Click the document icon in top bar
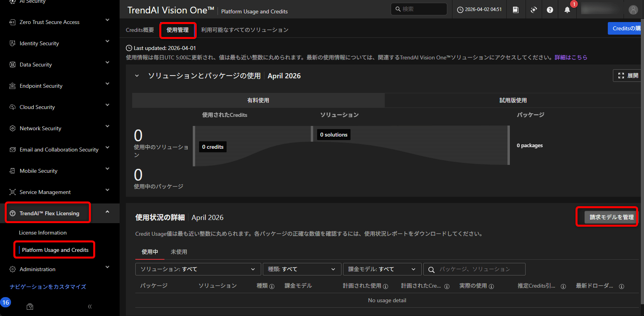The height and width of the screenshot is (316, 644). (x=516, y=10)
